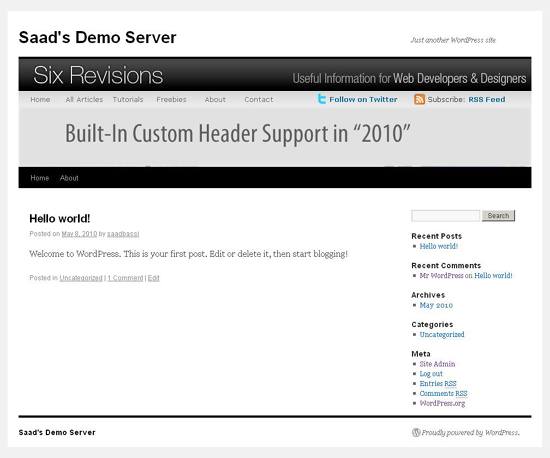Click the RSS Feed subscribe link
Screen dimensions: 550x458
point(487,100)
